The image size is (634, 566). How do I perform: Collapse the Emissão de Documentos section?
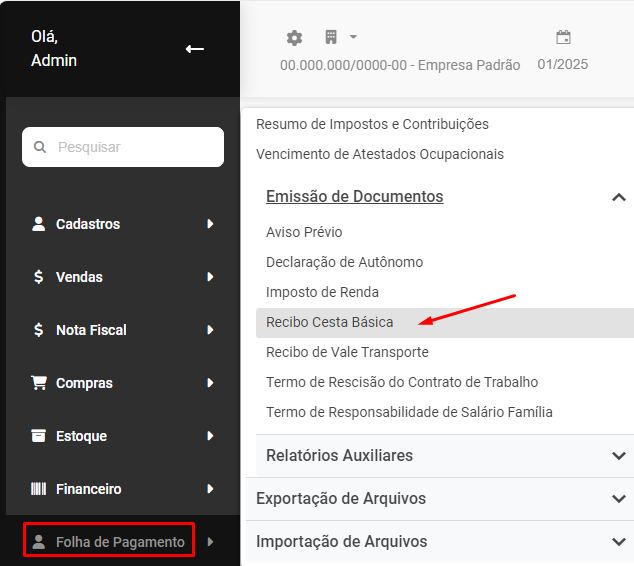tap(618, 197)
